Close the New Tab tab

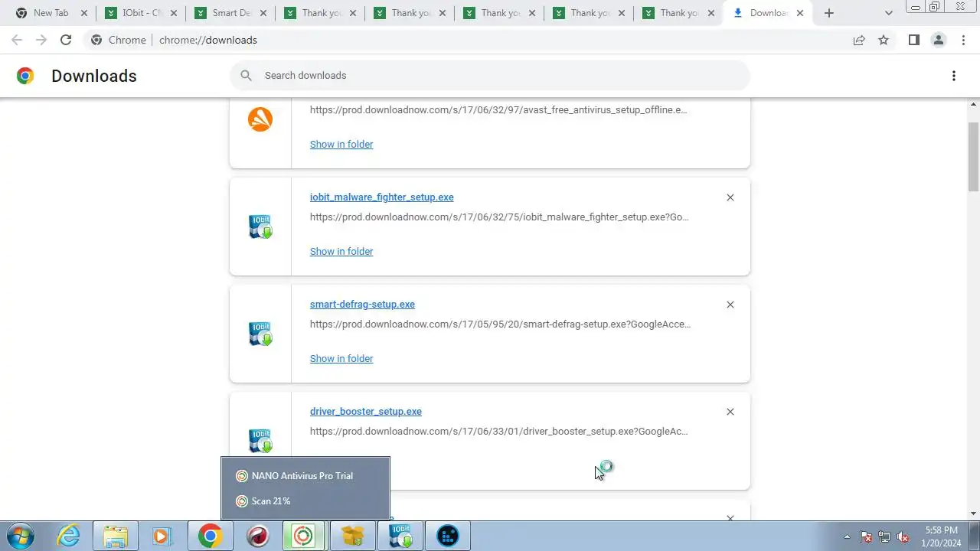click(x=84, y=13)
